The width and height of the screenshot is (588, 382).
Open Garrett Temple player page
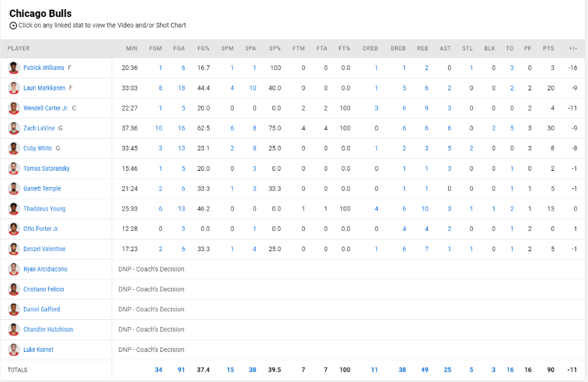pos(42,188)
